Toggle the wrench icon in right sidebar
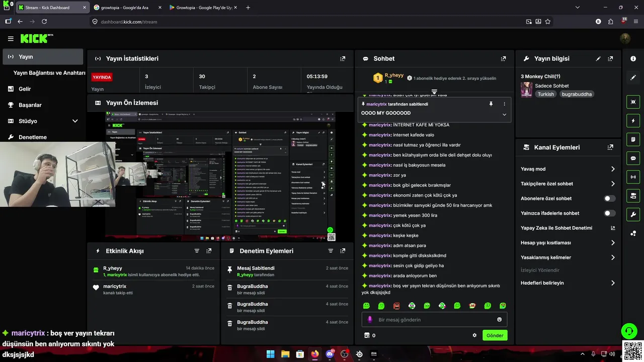This screenshot has width=644, height=362. click(x=633, y=214)
